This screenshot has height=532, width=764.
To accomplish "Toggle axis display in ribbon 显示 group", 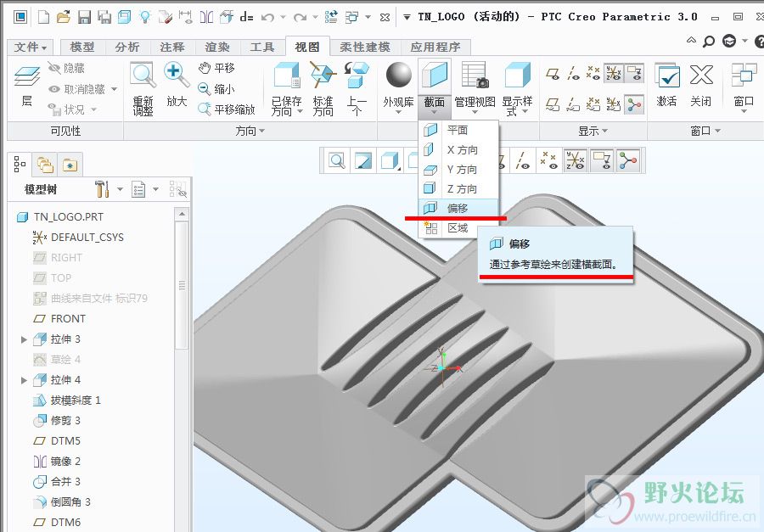I will click(x=573, y=74).
